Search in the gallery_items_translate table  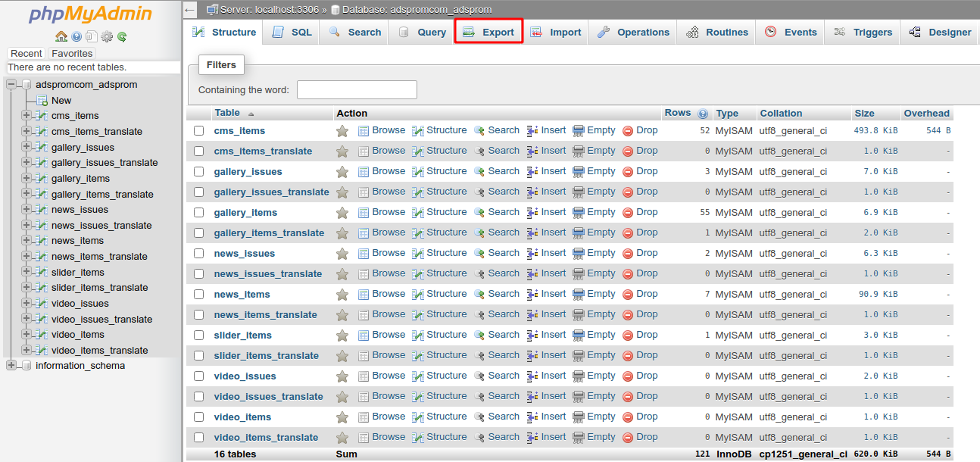(x=497, y=233)
